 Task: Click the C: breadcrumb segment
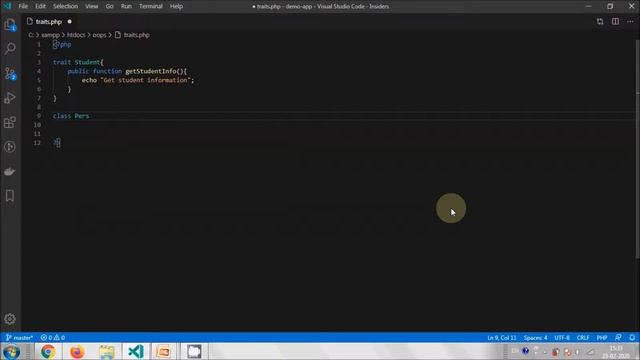pos(31,35)
